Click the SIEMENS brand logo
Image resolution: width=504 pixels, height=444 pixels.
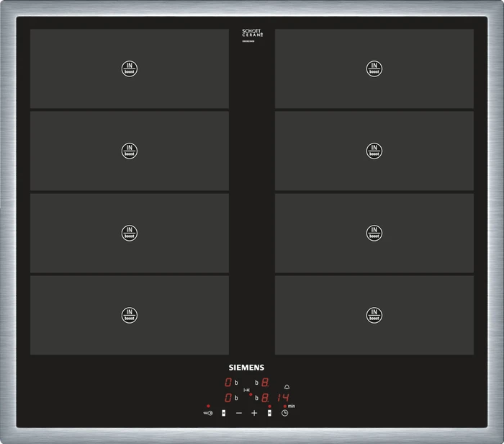246,368
